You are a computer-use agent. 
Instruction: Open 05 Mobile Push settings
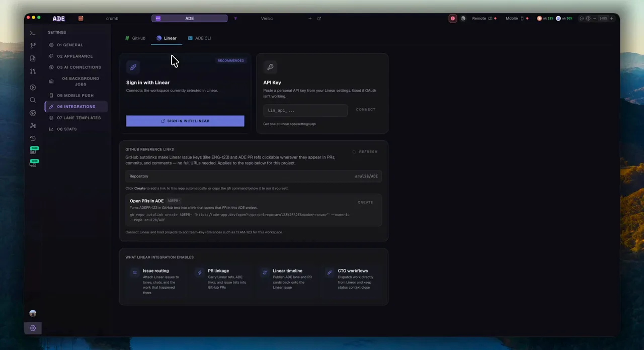pyautogui.click(x=76, y=96)
